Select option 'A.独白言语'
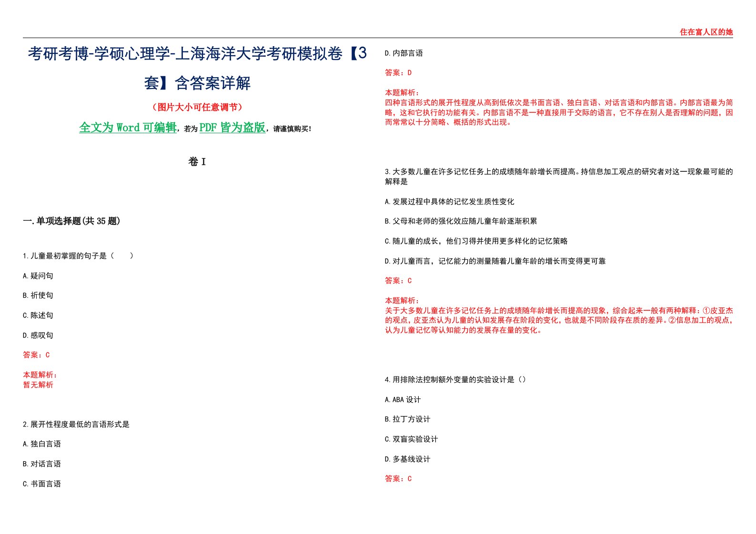The width and height of the screenshot is (756, 534). click(42, 444)
